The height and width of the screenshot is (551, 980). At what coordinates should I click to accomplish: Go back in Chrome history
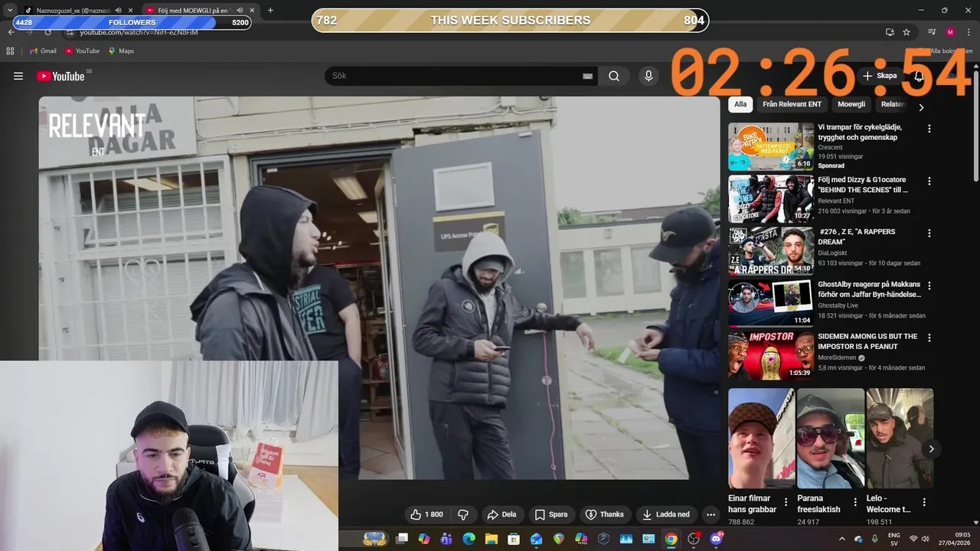11,32
